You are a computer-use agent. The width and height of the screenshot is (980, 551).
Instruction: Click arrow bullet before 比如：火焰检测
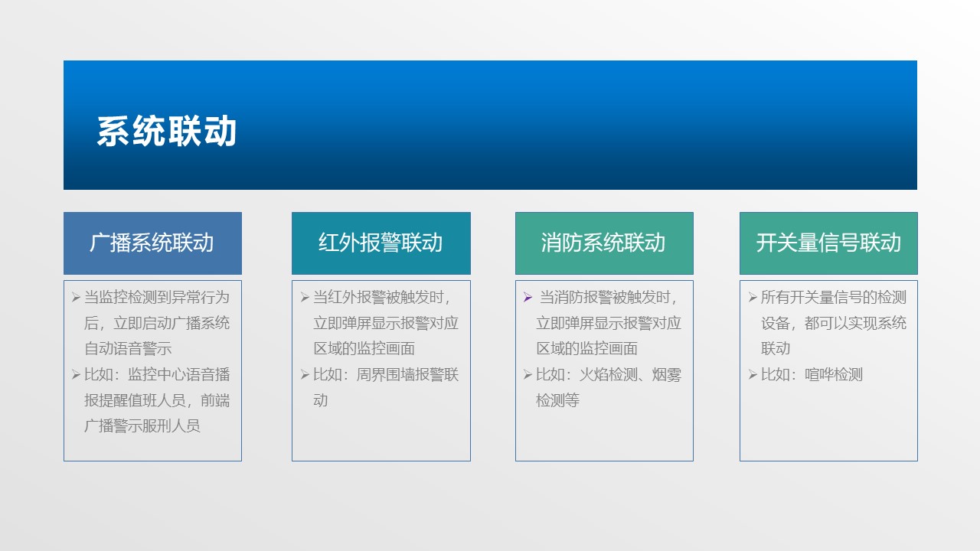(x=528, y=375)
